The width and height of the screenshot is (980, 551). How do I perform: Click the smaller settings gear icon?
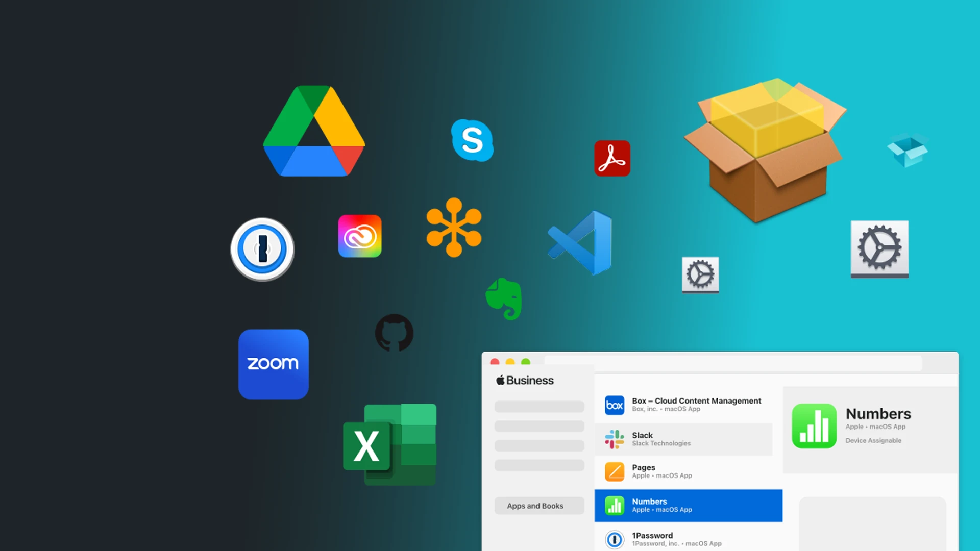700,275
